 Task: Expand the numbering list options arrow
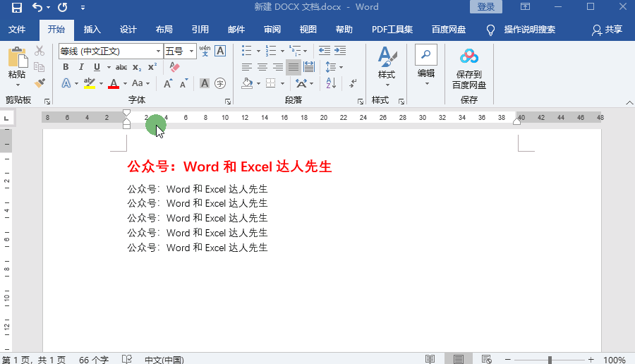pyautogui.click(x=282, y=51)
